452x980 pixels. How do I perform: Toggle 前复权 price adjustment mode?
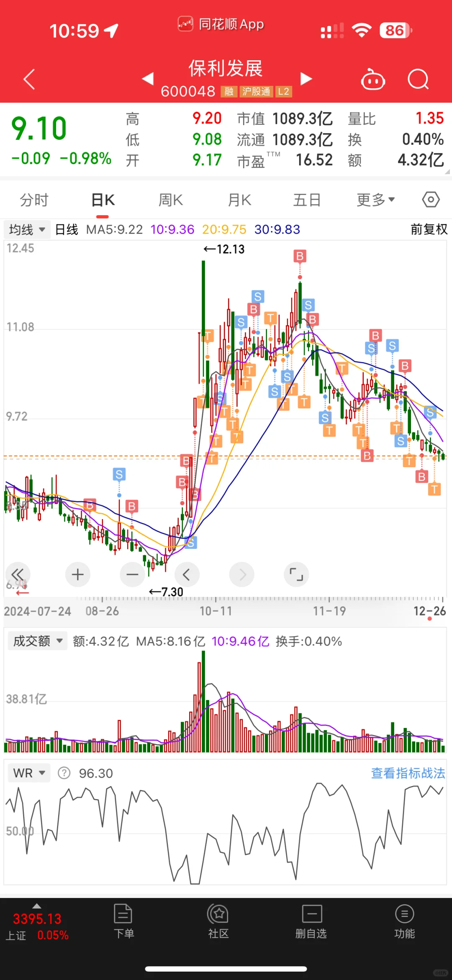point(429,229)
